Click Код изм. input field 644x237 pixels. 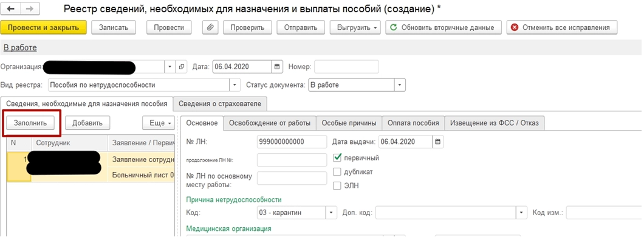coord(604,213)
